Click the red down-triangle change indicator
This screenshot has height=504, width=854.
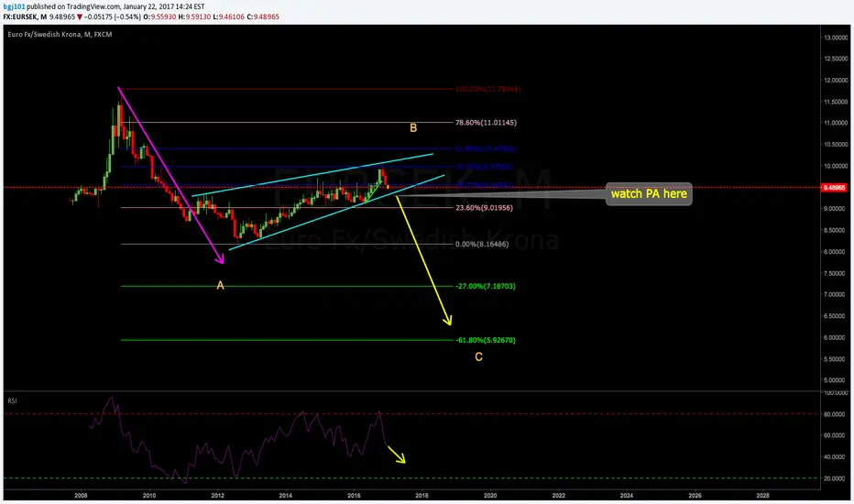click(x=80, y=16)
